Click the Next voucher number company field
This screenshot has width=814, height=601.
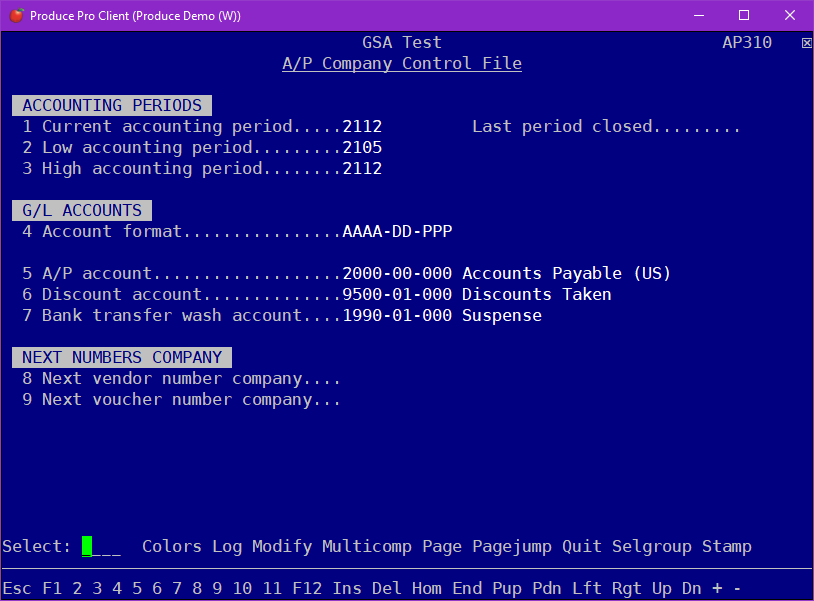tap(181, 400)
